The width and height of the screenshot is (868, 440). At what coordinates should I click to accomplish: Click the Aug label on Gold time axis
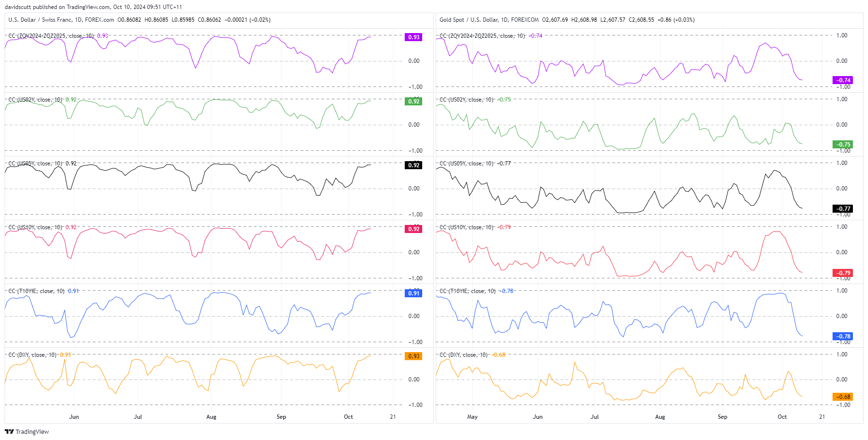point(660,417)
